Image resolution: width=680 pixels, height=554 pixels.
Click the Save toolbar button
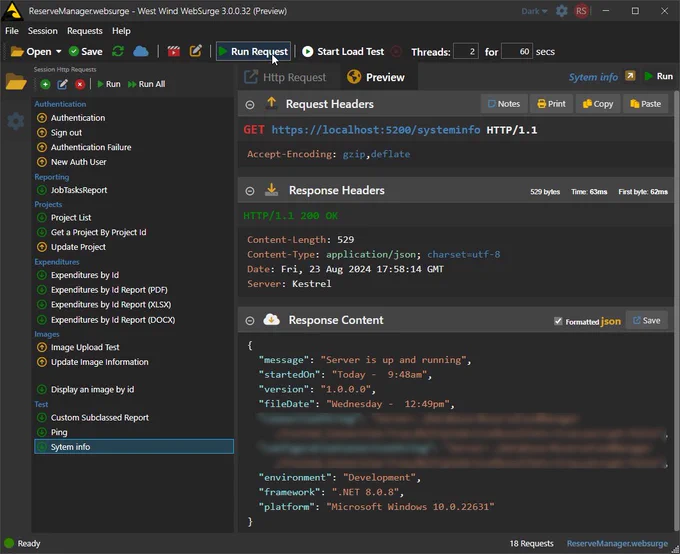[x=86, y=51]
